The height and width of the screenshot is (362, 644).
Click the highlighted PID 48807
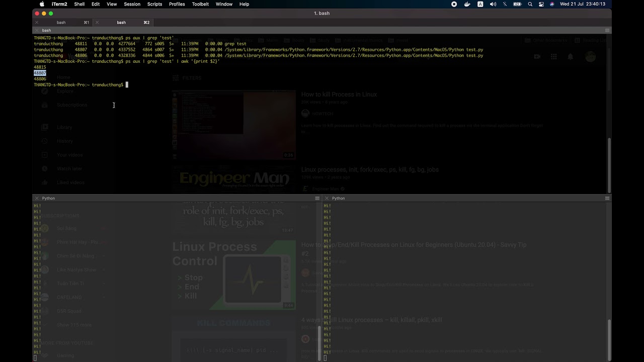pyautogui.click(x=40, y=73)
